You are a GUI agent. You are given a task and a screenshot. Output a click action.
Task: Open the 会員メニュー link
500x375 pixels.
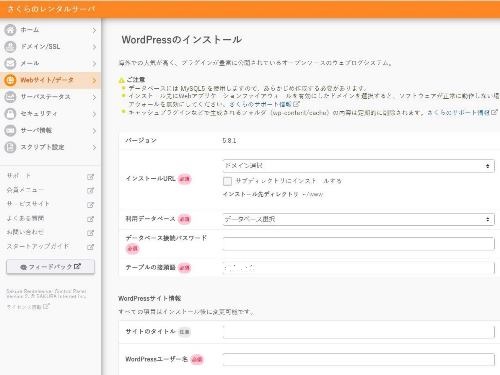tap(25, 190)
